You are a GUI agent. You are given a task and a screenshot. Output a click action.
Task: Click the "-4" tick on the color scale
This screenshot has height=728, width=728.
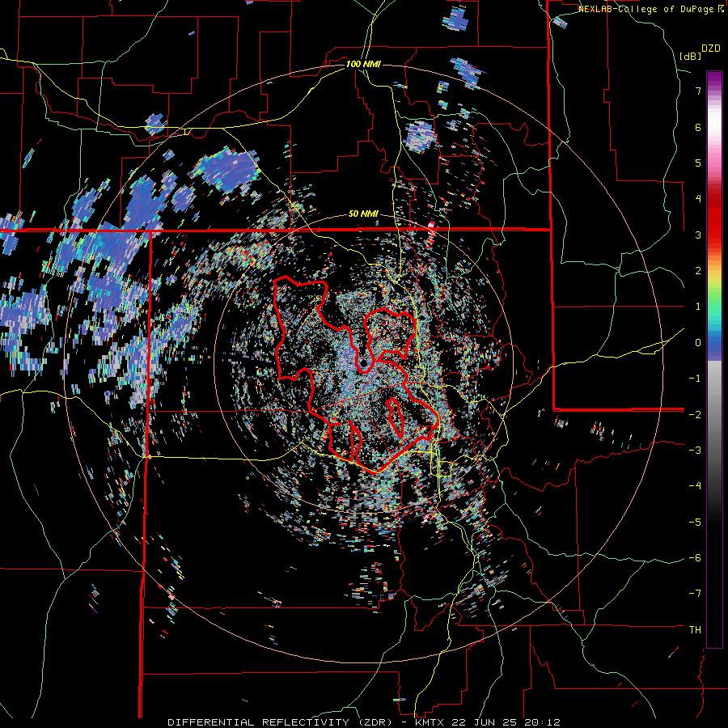pyautogui.click(x=695, y=486)
